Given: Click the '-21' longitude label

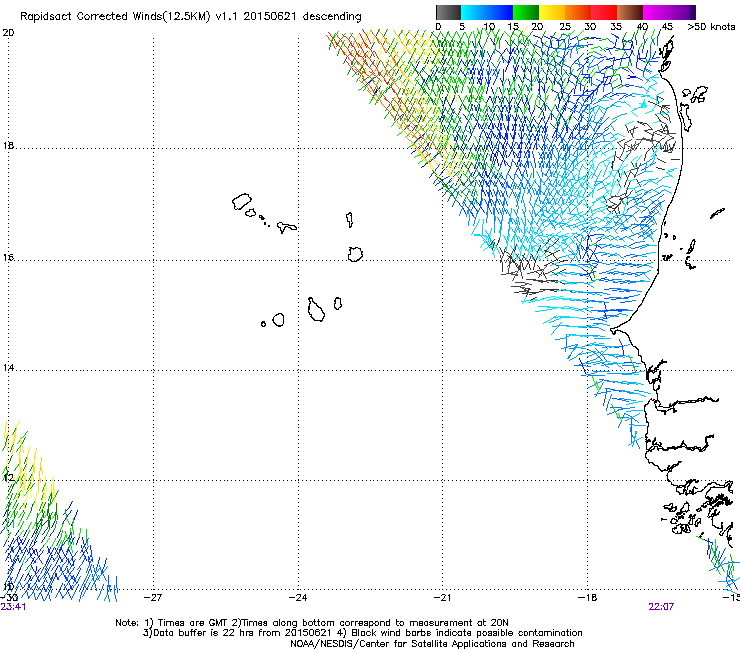Looking at the screenshot, I should [442, 598].
